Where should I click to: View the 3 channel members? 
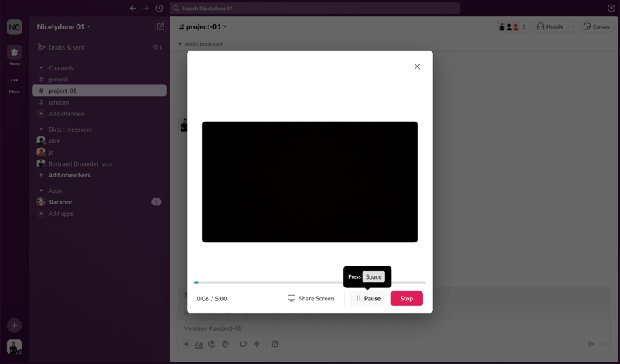[513, 26]
